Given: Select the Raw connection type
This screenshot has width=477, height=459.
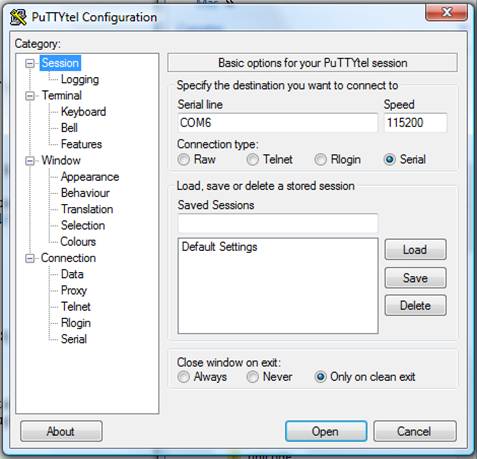Looking at the screenshot, I should click(184, 159).
